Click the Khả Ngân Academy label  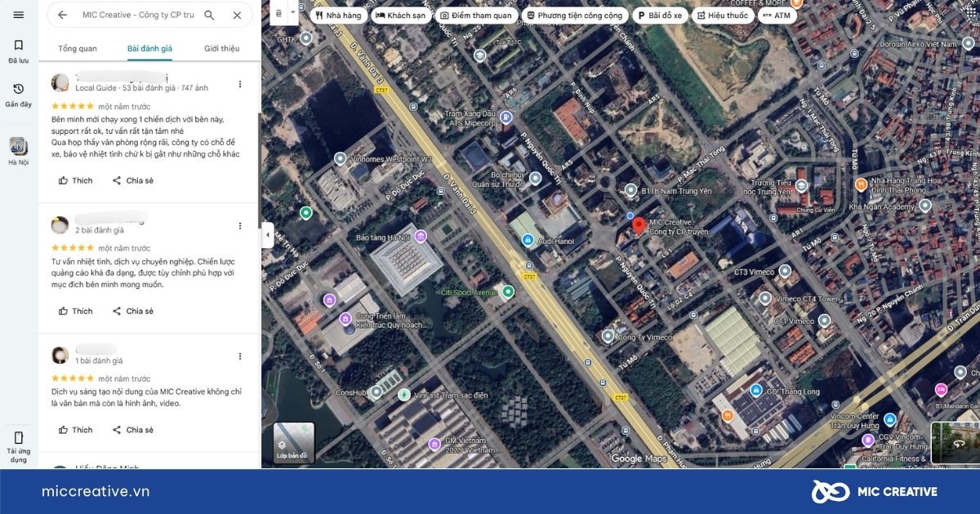tap(881, 207)
